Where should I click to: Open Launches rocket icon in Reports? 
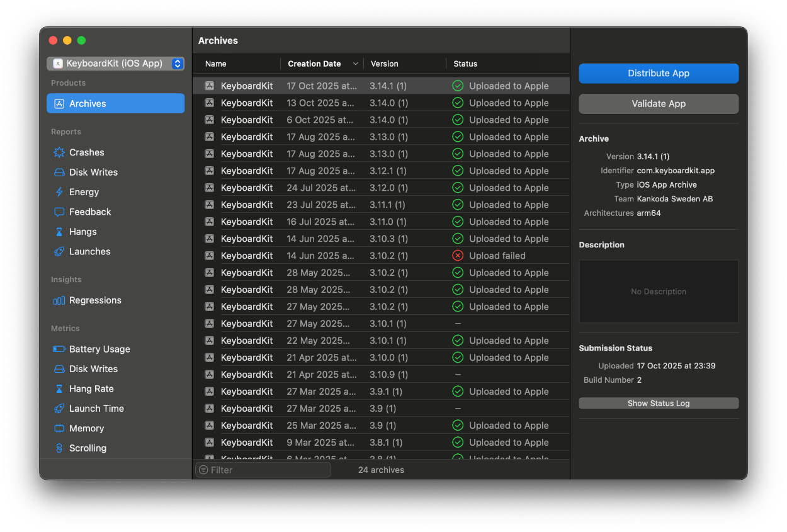point(59,252)
